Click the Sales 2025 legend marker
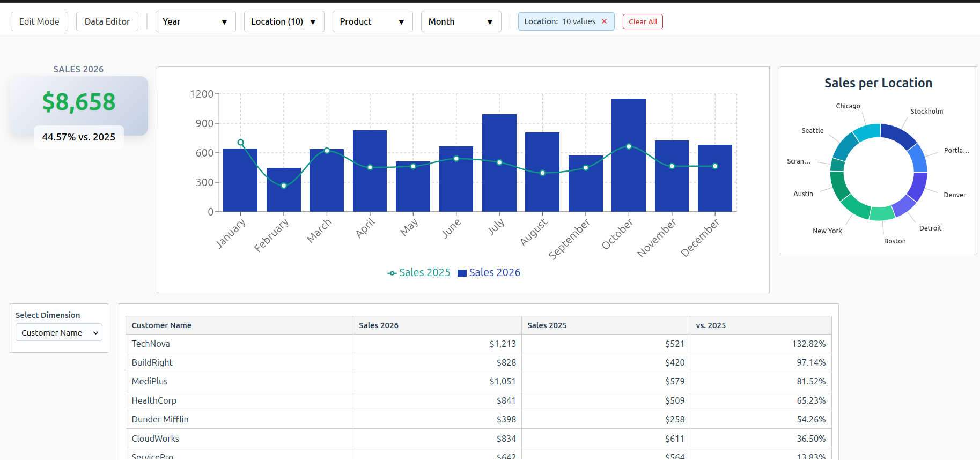The height and width of the screenshot is (460, 980). click(392, 273)
